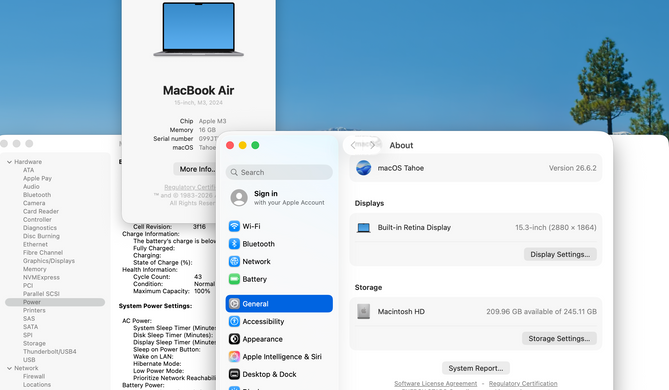
Task: Select Card Reader in System Information sidebar
Action: (x=41, y=211)
